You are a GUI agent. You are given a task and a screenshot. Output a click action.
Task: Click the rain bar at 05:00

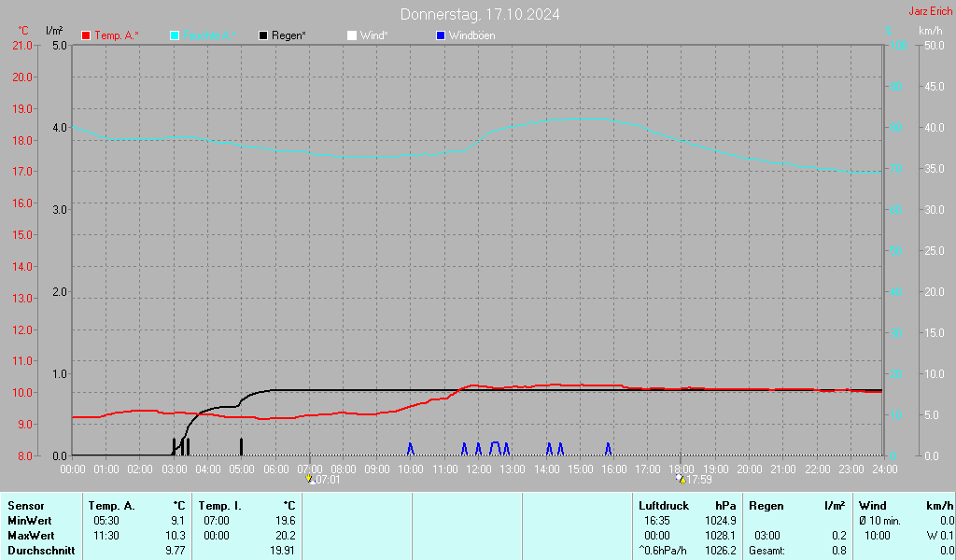point(241,446)
